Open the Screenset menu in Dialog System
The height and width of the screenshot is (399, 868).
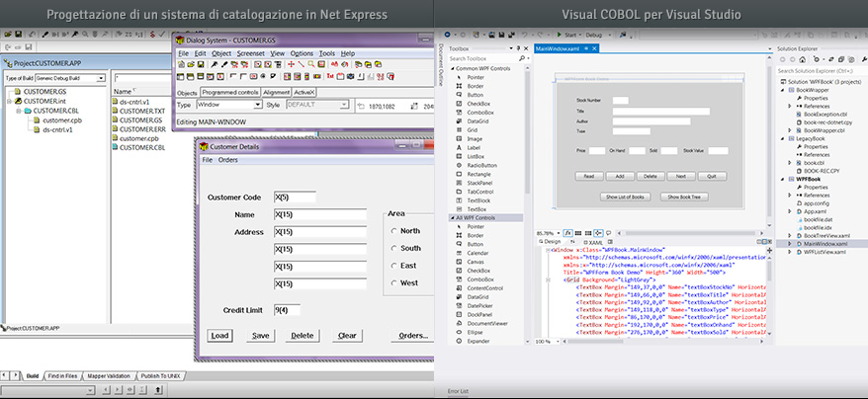(249, 53)
